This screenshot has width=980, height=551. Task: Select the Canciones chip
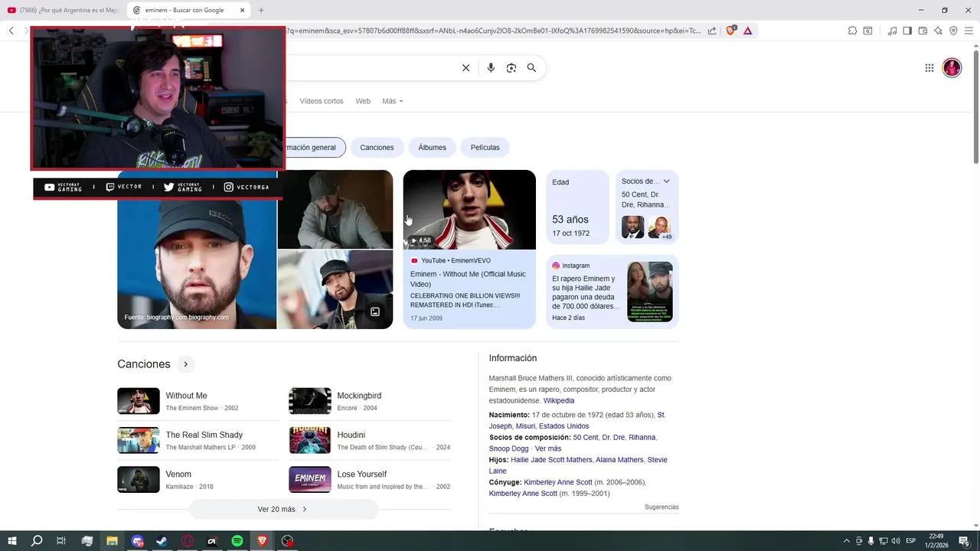click(x=377, y=148)
